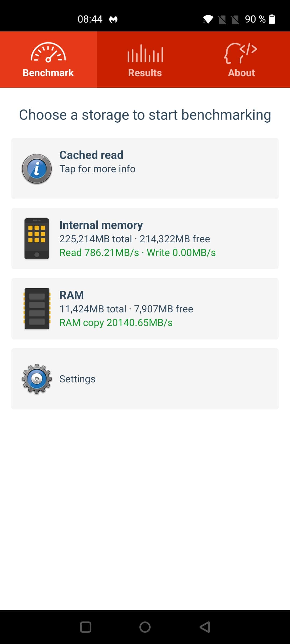The height and width of the screenshot is (644, 290).
Task: Start the Internal memory benchmark
Action: coord(145,239)
